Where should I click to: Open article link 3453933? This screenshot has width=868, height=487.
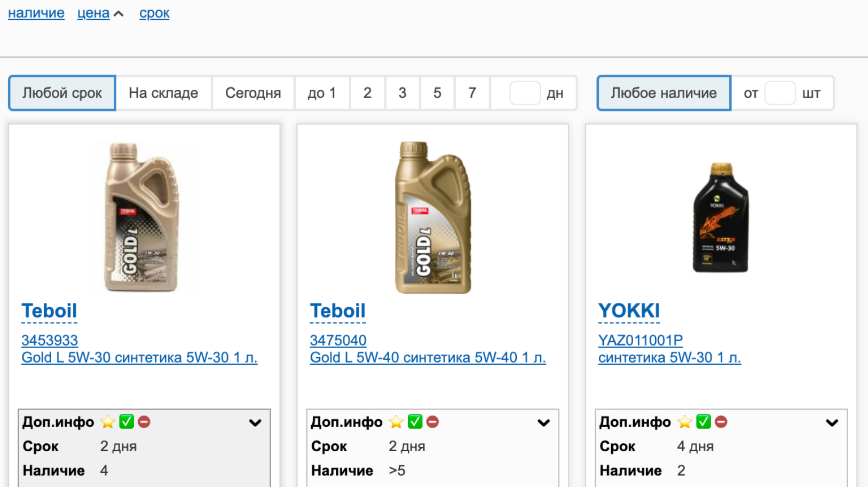point(50,340)
